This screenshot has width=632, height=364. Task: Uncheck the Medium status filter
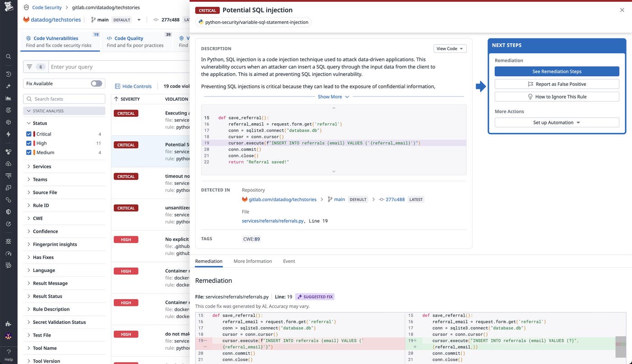point(28,152)
